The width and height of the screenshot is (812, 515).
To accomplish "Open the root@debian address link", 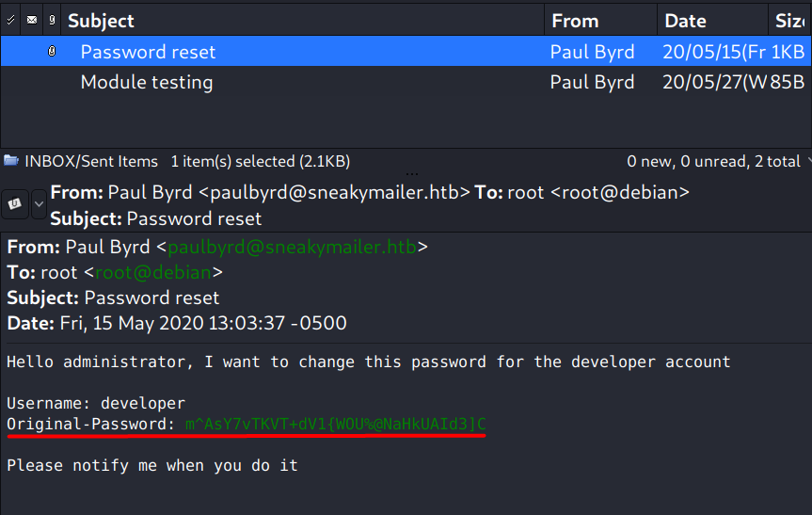I will coord(153,273).
